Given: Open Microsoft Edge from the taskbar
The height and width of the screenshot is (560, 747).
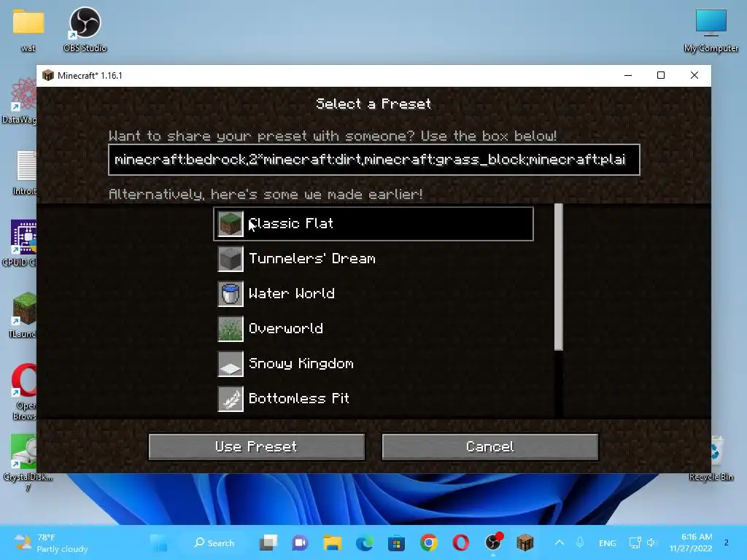Looking at the screenshot, I should 365,542.
